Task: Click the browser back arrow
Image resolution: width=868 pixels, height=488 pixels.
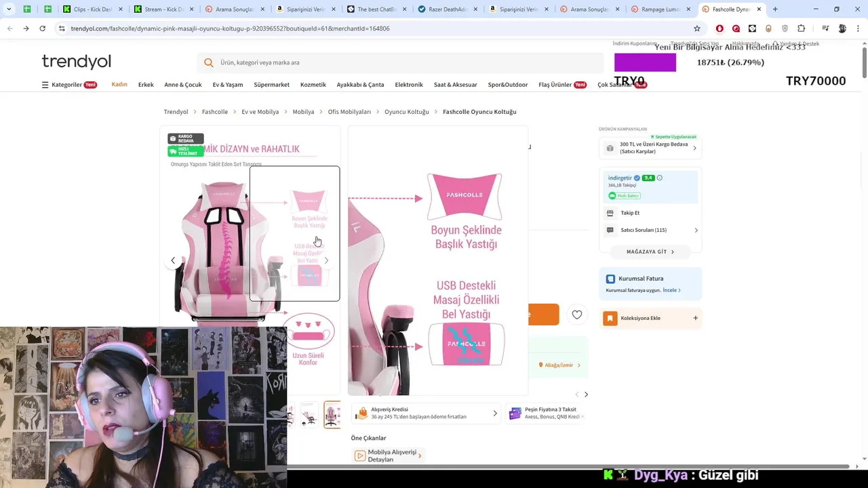Action: pos(10,28)
